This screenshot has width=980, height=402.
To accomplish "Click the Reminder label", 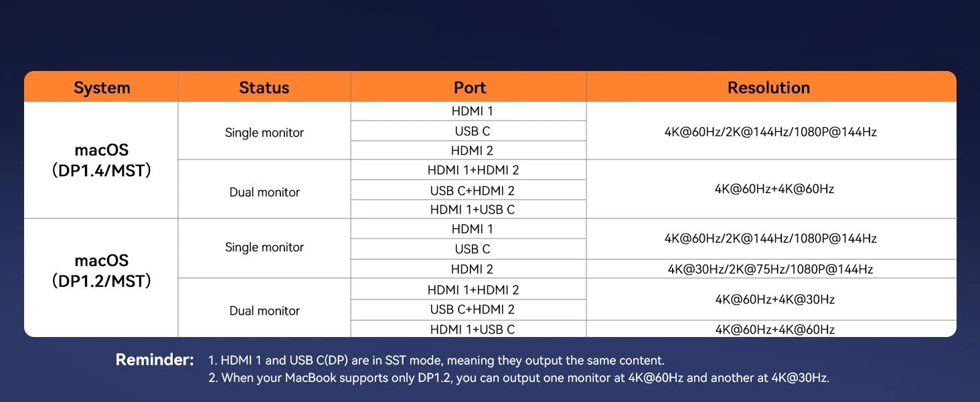I will pos(155,360).
